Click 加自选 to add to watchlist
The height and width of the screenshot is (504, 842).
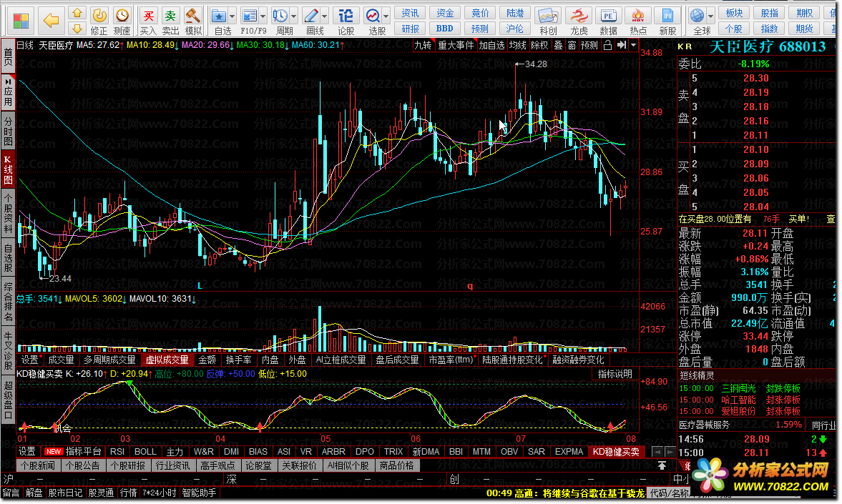[x=491, y=45]
